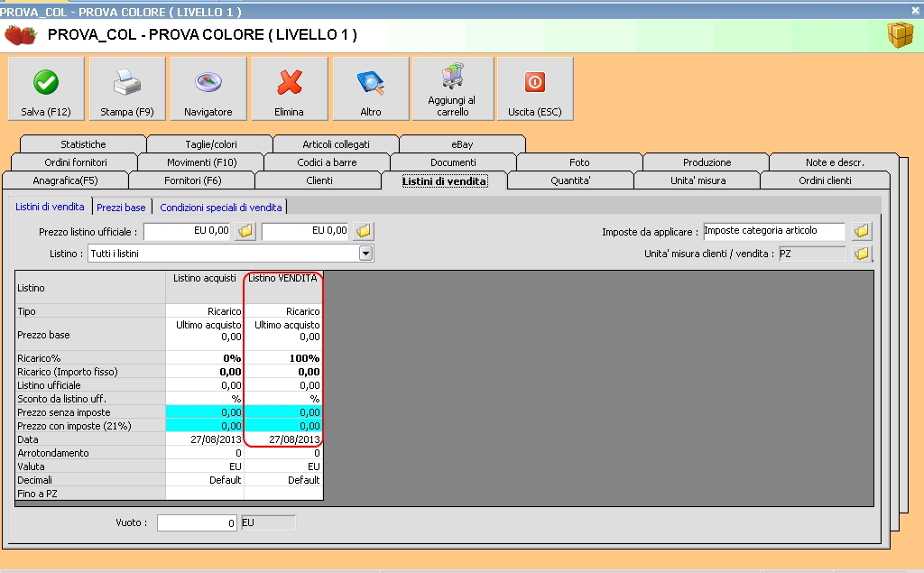The width and height of the screenshot is (924, 573).
Task: Expand the Listino dropdown arrow
Action: (366, 254)
